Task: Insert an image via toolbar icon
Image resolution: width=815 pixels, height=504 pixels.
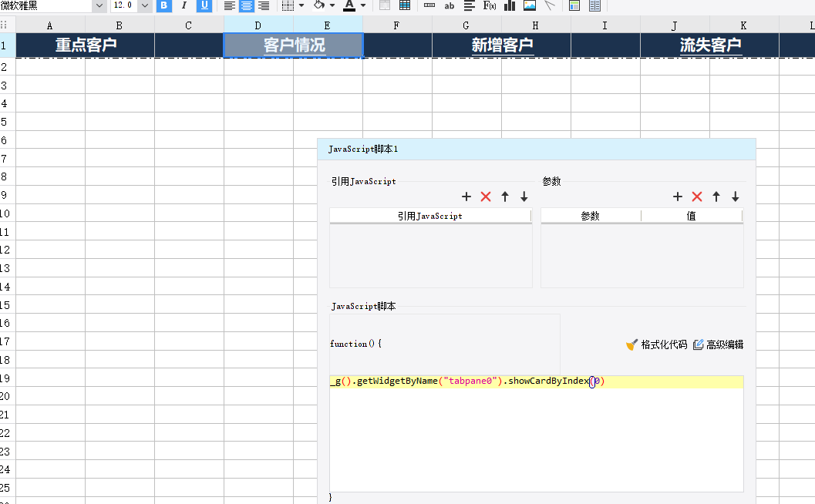Action: click(530, 5)
